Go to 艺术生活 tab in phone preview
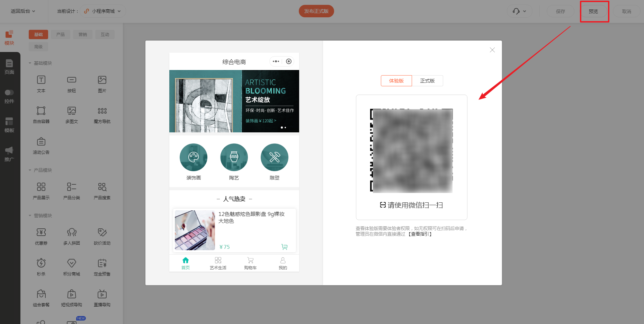Screen dimensions: 644x324 (x=218, y=263)
